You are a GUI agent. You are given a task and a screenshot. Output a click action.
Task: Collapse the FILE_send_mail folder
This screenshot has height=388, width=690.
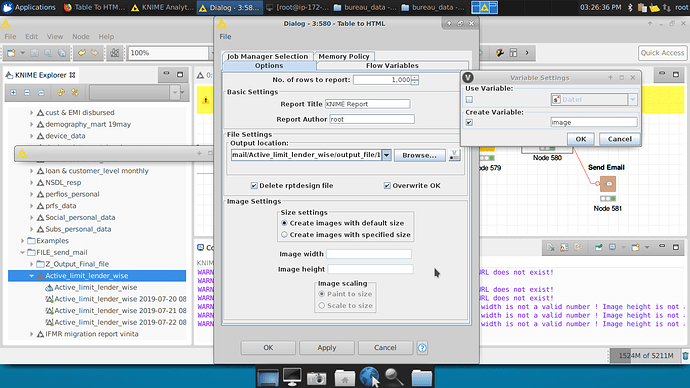click(x=22, y=253)
